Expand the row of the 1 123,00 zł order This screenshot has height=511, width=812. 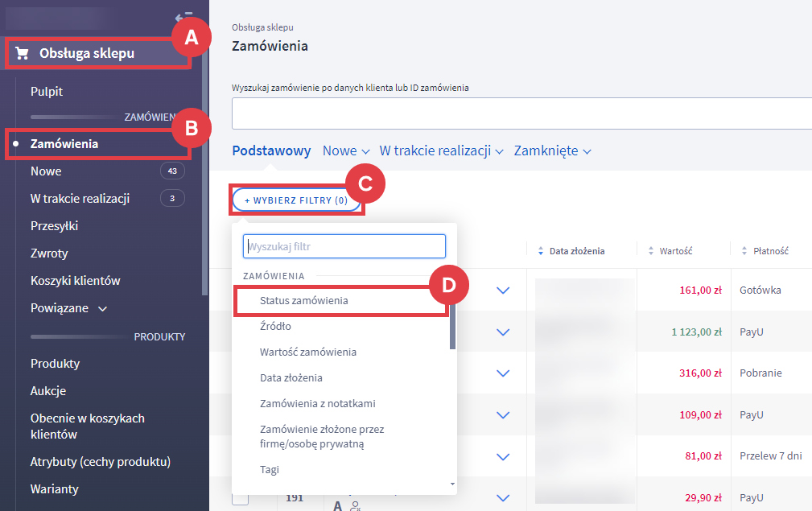tap(503, 332)
